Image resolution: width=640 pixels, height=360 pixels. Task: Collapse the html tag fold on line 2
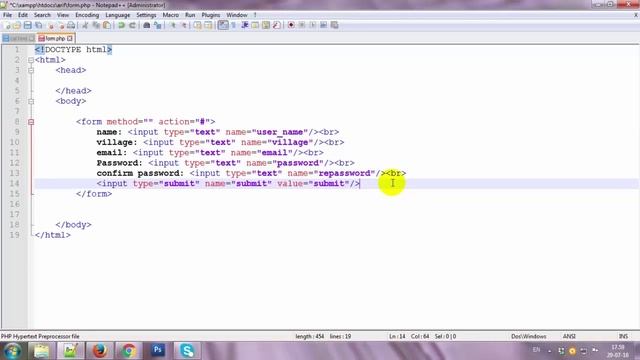pos(31,60)
